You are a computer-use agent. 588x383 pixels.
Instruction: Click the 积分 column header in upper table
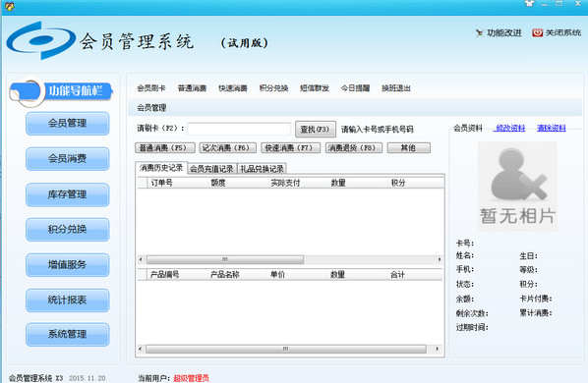416,183
